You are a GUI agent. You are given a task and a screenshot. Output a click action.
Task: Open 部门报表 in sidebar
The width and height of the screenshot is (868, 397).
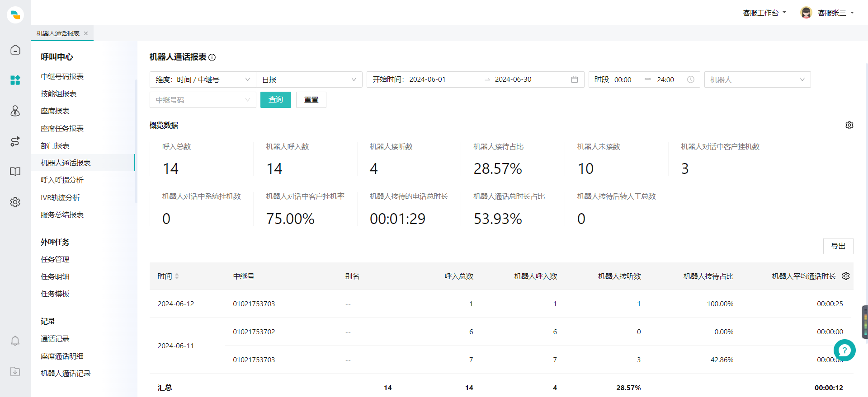point(55,146)
